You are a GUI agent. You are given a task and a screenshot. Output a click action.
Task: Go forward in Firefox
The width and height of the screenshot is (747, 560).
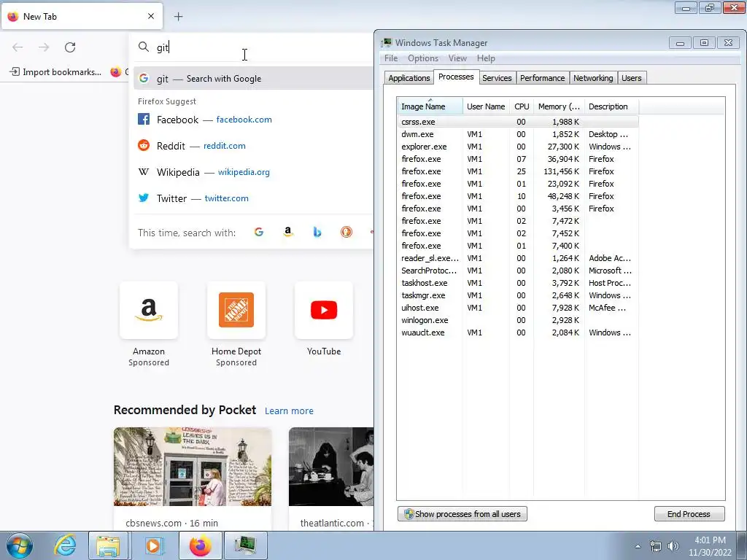(44, 47)
